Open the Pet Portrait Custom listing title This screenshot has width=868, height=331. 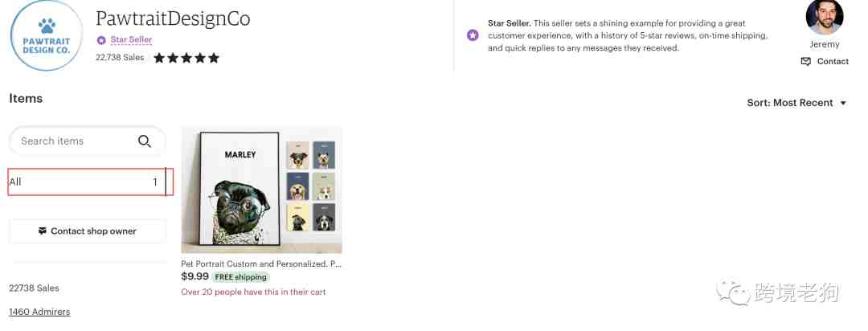pos(261,264)
